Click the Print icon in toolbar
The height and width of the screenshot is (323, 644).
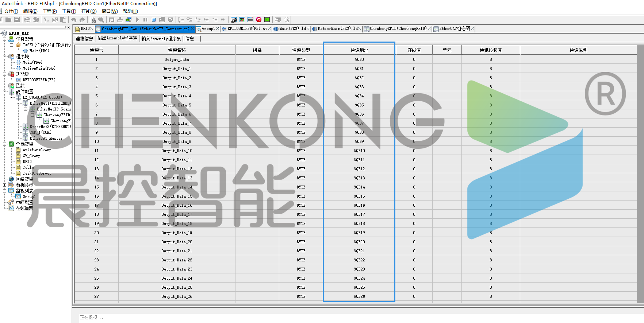[27, 20]
